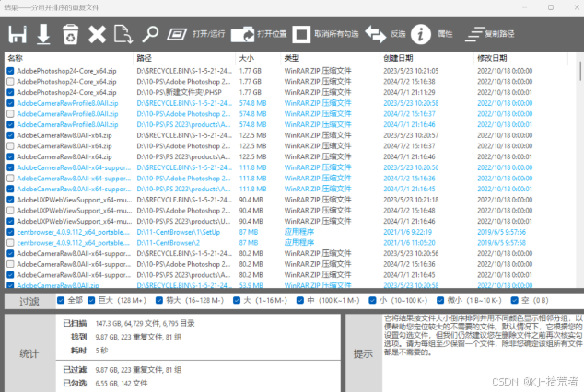Screen dimensions: 584x392
Task: Click the 打开/运行 open-run icon
Action: 177,35
